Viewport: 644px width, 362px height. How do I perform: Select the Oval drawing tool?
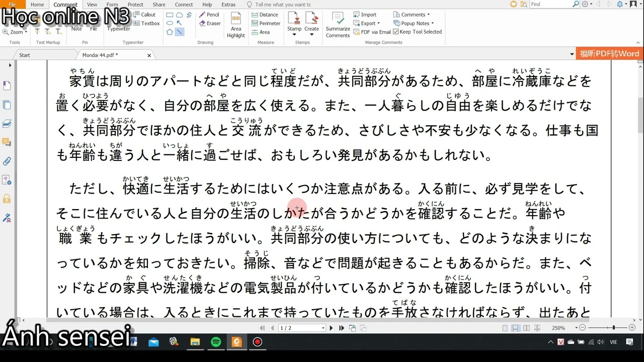(170, 23)
